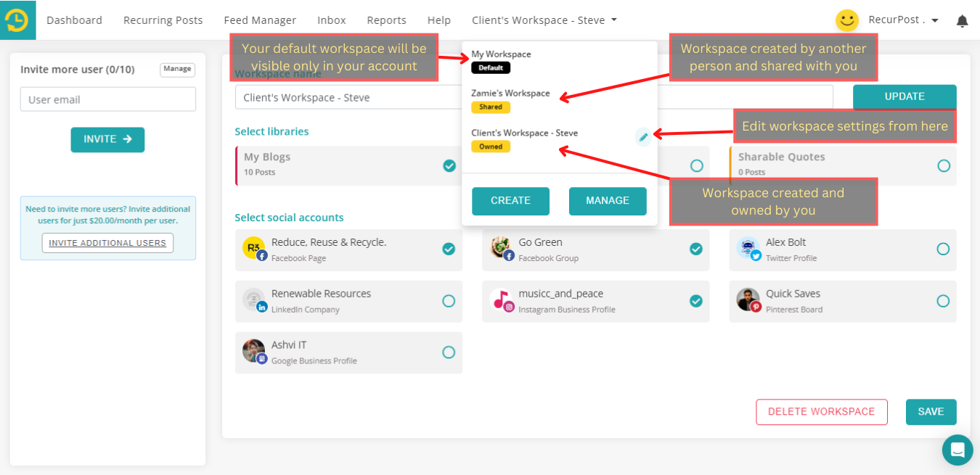
Task: Select Quick Saves Pinterest Board
Action: click(943, 300)
